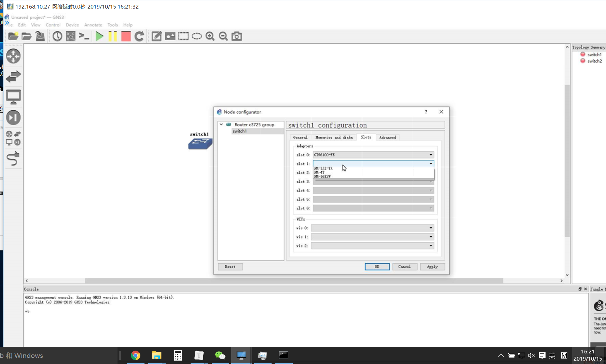
Task: Collapse the slot 1 dropdown arrow
Action: tap(431, 164)
